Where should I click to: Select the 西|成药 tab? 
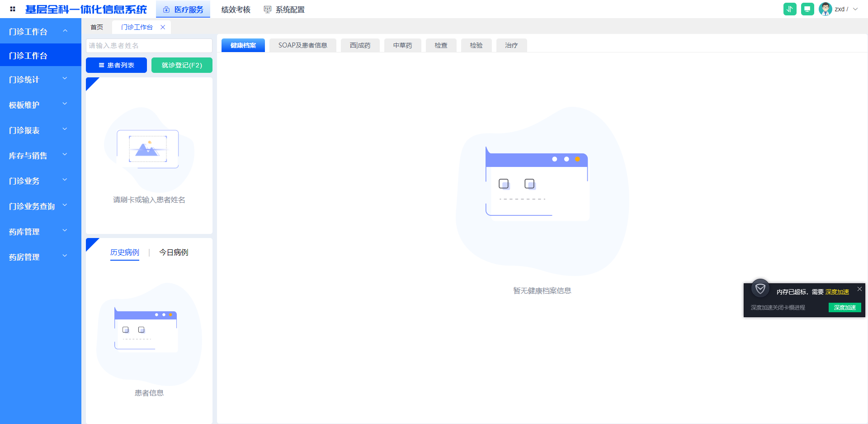click(x=360, y=45)
